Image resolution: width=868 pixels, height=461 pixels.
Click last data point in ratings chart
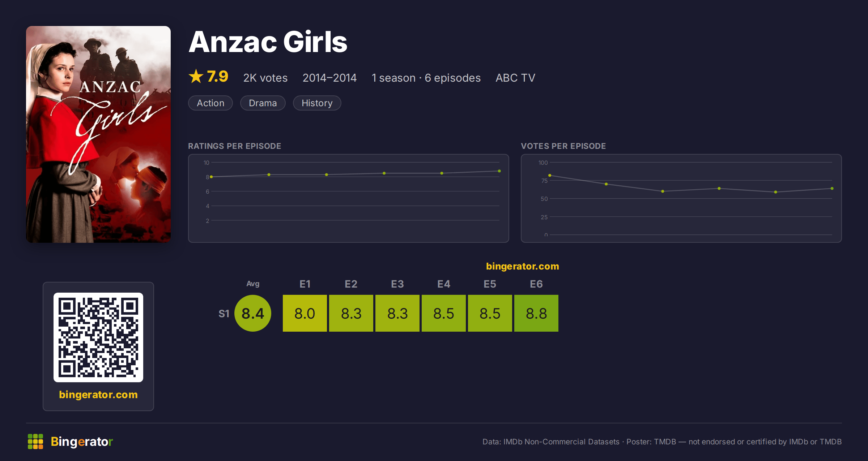(499, 171)
